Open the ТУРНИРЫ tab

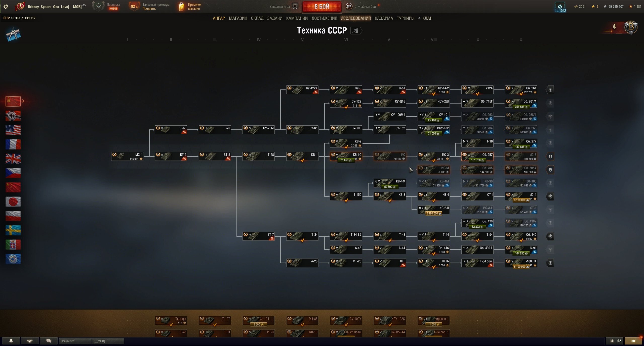[406, 18]
